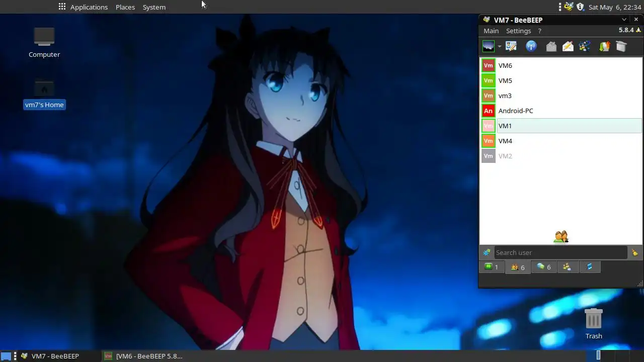The width and height of the screenshot is (644, 362).
Task: Click the BeeBEEP bee icon in title bar
Action: (486, 20)
